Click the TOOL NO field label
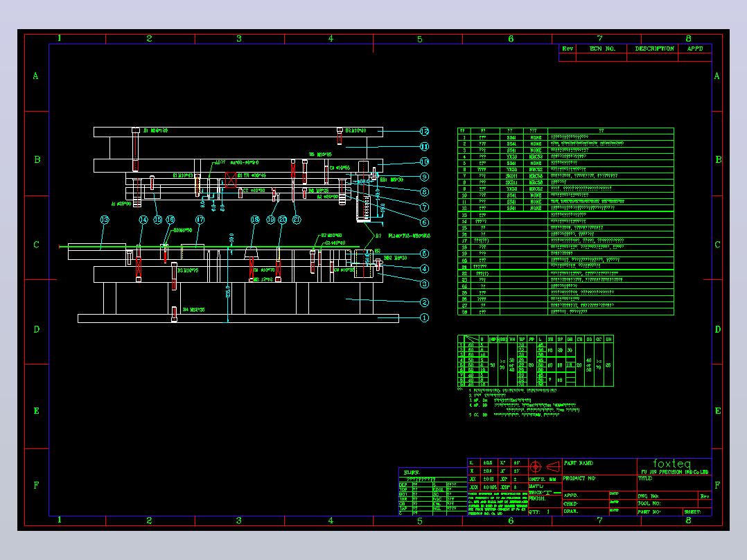Screen dimensions: 747x560 pyautogui.click(x=649, y=503)
